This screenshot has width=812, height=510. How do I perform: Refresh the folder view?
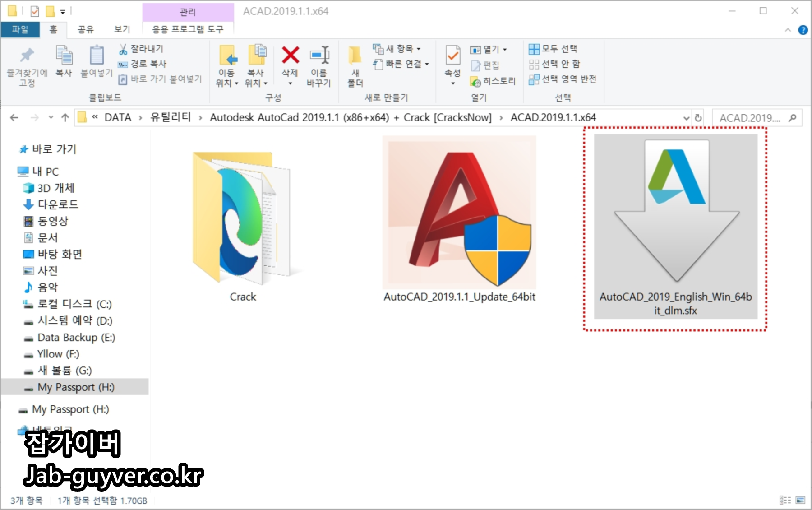click(698, 118)
